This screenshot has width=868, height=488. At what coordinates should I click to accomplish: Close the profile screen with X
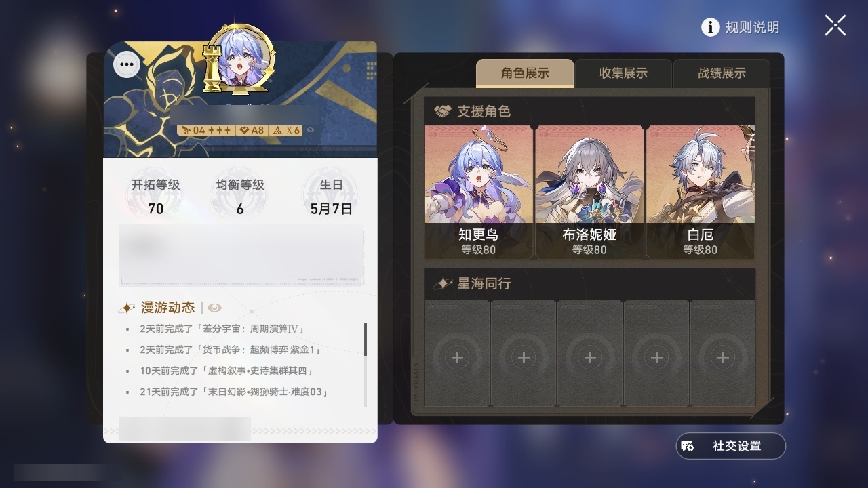coord(835,26)
